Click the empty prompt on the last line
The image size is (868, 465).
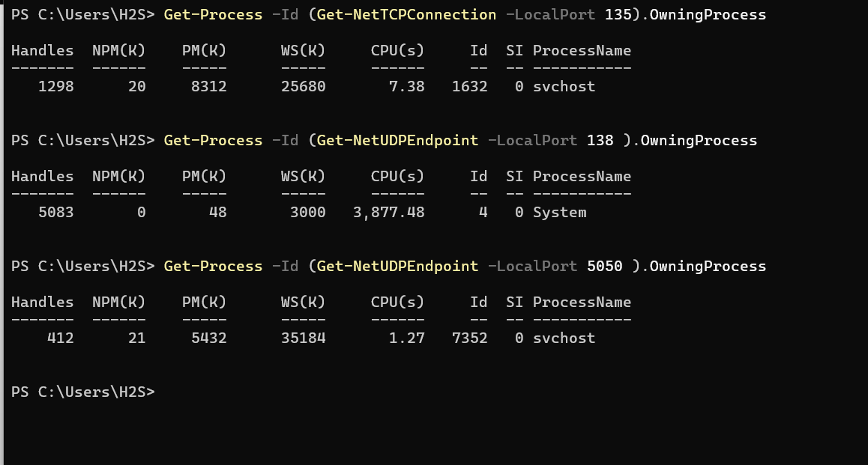click(x=84, y=392)
